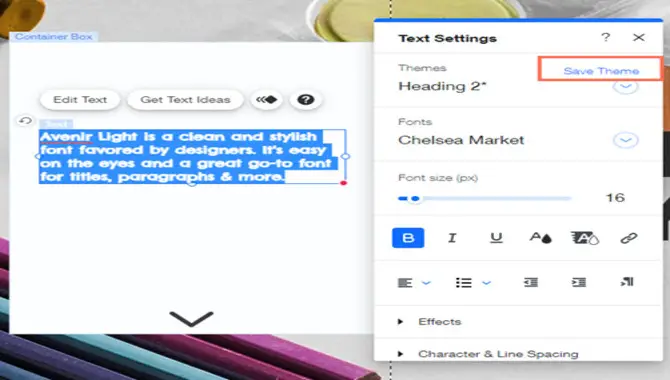Screen dimensions: 670x380
Task: Click the text direction icon
Action: [627, 282]
